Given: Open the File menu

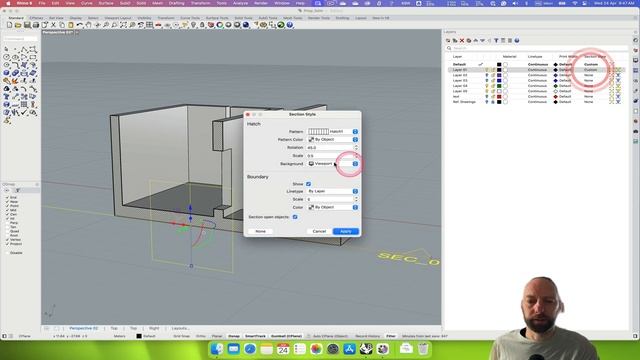Looking at the screenshot, I should tap(42, 3).
